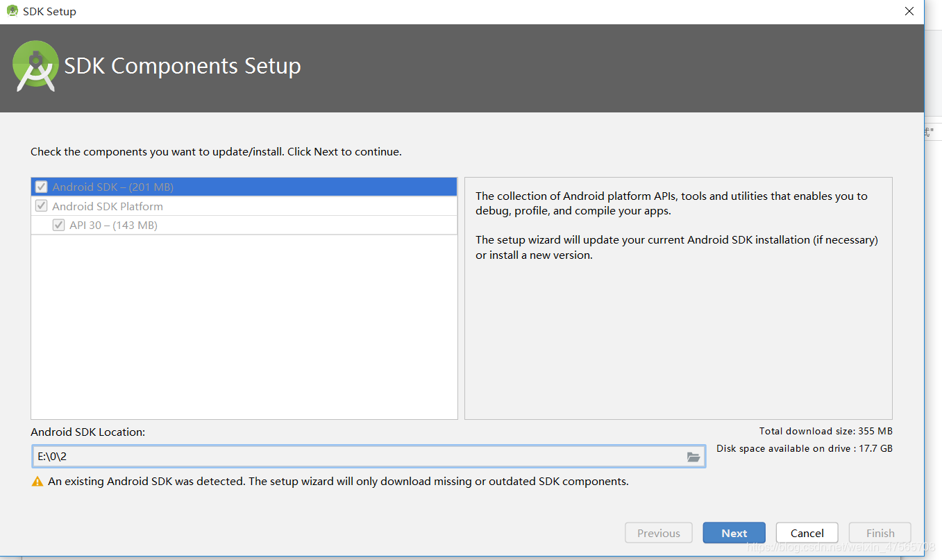The width and height of the screenshot is (942, 560).
Task: Click the warning triangle icon
Action: tap(37, 482)
